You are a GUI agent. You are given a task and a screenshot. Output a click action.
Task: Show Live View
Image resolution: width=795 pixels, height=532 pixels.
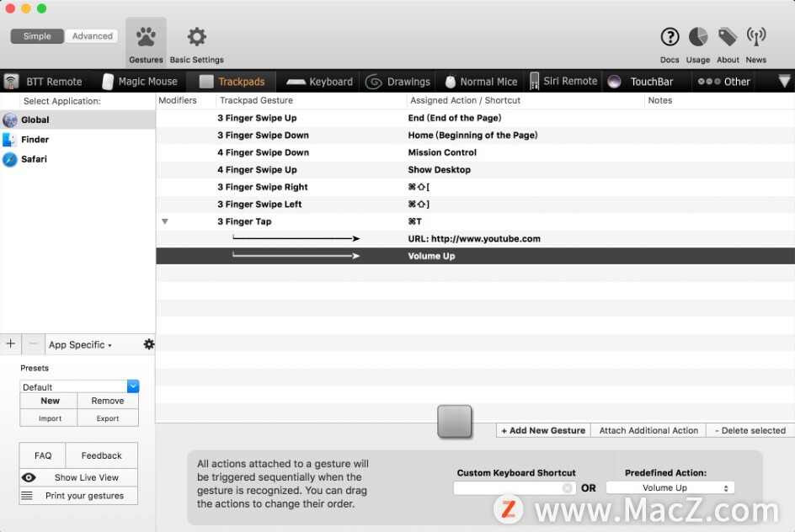tap(78, 477)
